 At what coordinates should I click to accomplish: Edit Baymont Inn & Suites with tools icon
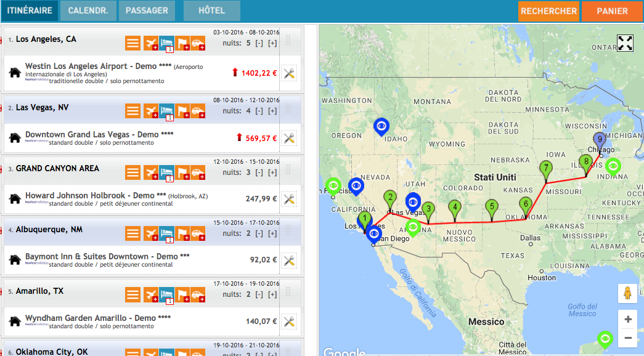pyautogui.click(x=289, y=261)
